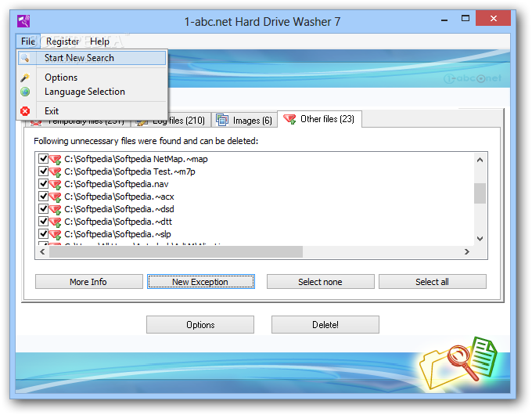This screenshot has width=532, height=415.
Task: Click the file icon of Softpedia.~acx
Action: tap(55, 197)
